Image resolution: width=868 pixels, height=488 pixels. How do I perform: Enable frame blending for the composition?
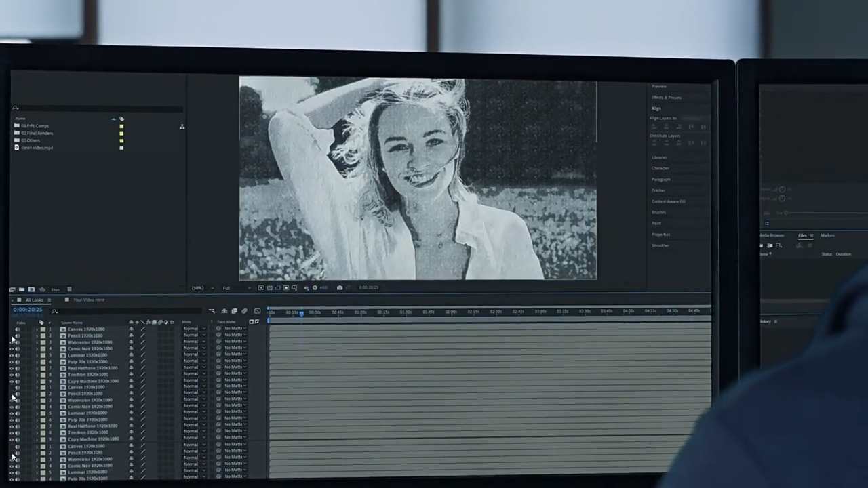click(234, 311)
